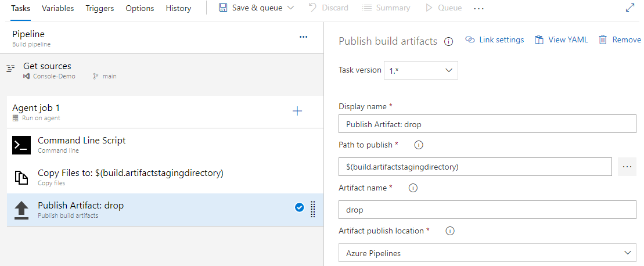Click the full screen expand arrows icon
Viewport: 644px width, 266px height.
630,8
